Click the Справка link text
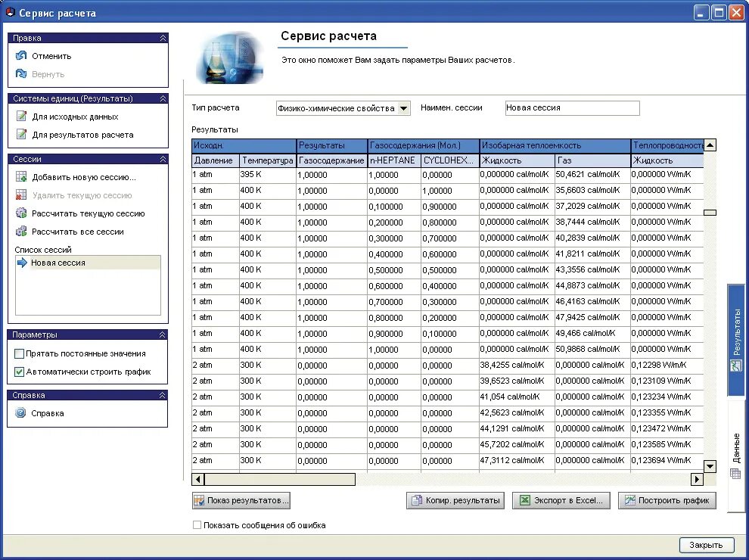Viewport: 749px width, 560px height. pos(48,413)
